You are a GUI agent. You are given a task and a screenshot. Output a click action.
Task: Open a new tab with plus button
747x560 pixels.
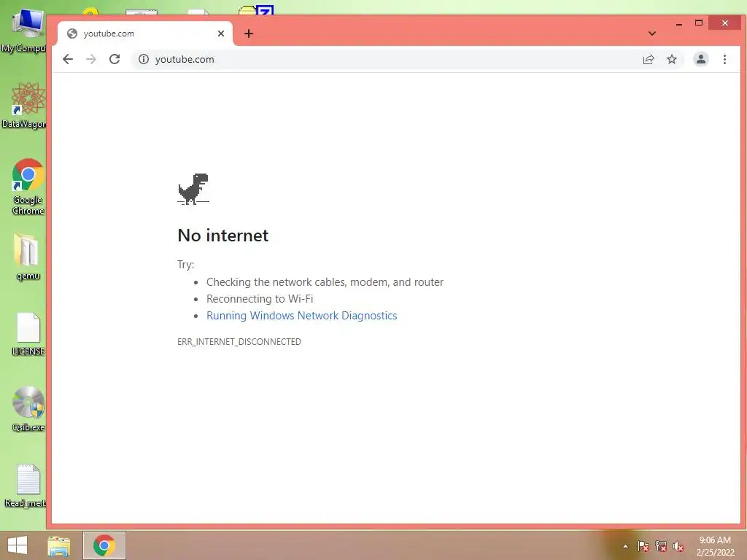(249, 34)
